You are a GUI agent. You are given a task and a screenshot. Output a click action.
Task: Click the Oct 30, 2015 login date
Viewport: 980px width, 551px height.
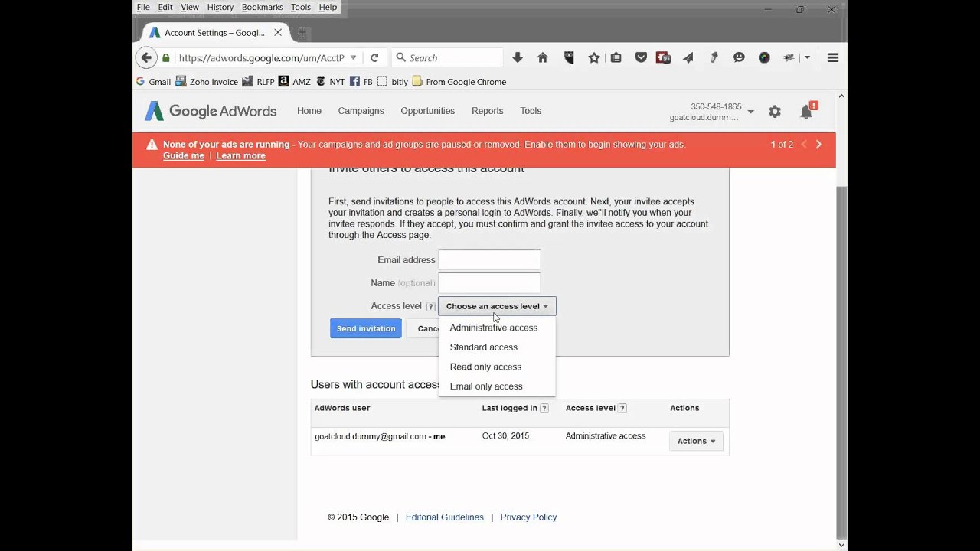pyautogui.click(x=505, y=435)
